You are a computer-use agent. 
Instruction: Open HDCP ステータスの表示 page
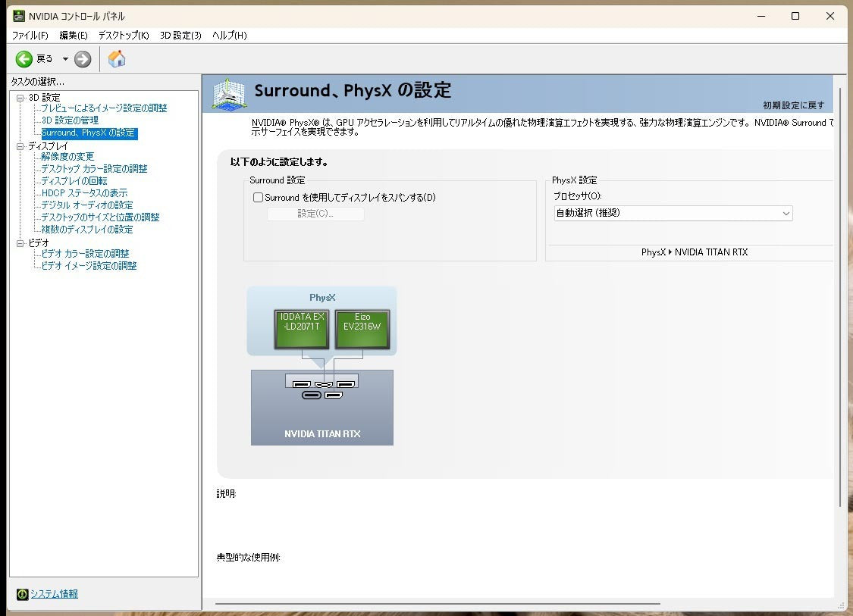click(x=84, y=193)
